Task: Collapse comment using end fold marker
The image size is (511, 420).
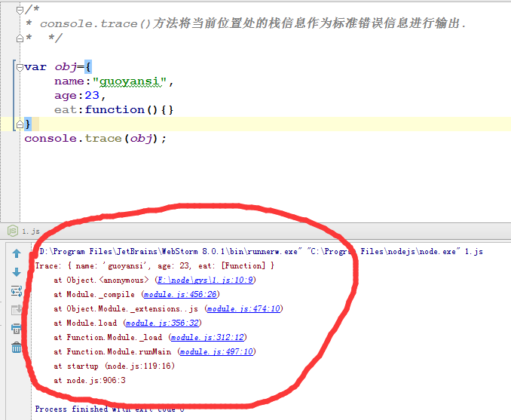Action: 20,37
